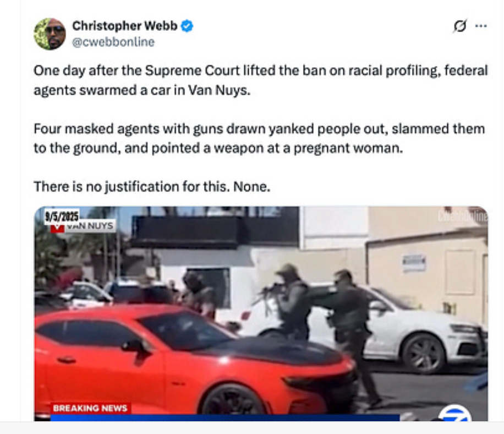The width and height of the screenshot is (504, 434).
Task: Click the small sign on the beige wall
Action: [414, 263]
